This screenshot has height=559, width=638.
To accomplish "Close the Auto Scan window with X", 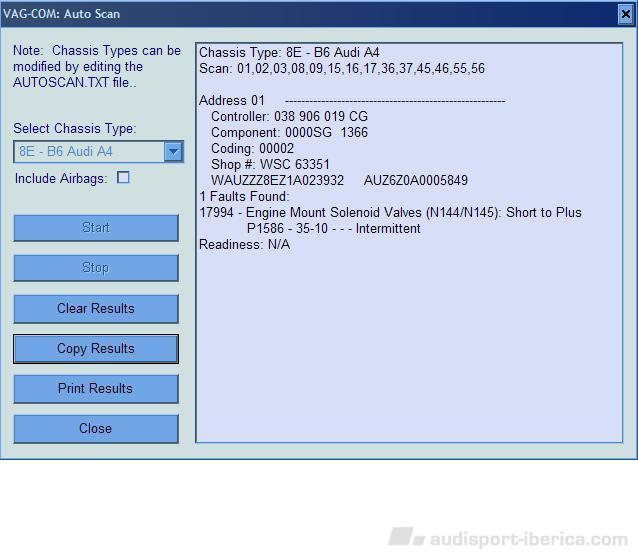I will click(625, 14).
